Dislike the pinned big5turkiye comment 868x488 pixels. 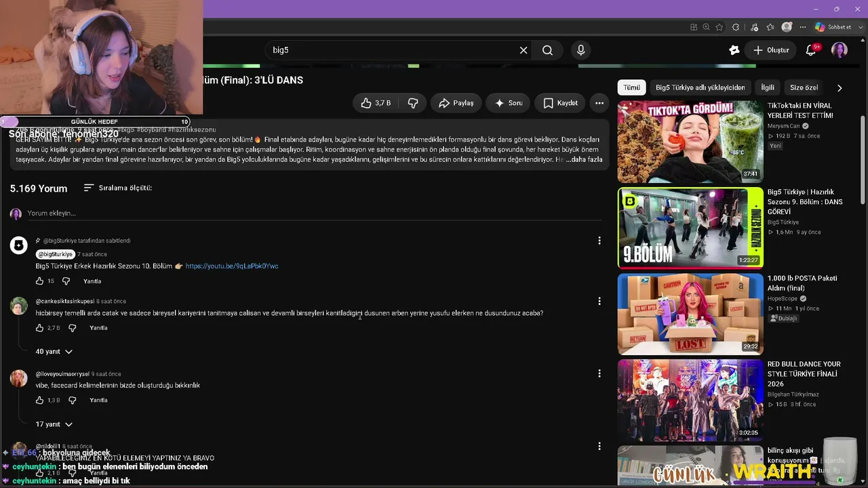click(66, 281)
